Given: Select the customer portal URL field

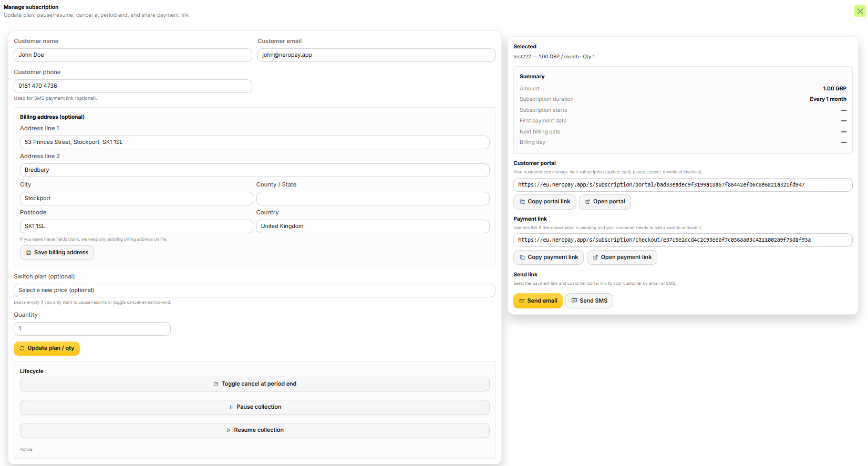Looking at the screenshot, I should click(682, 185).
